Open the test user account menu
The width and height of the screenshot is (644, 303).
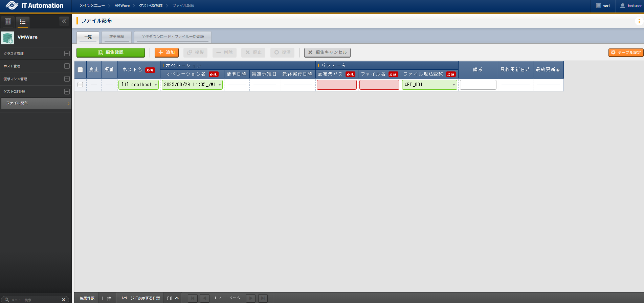[x=631, y=6]
